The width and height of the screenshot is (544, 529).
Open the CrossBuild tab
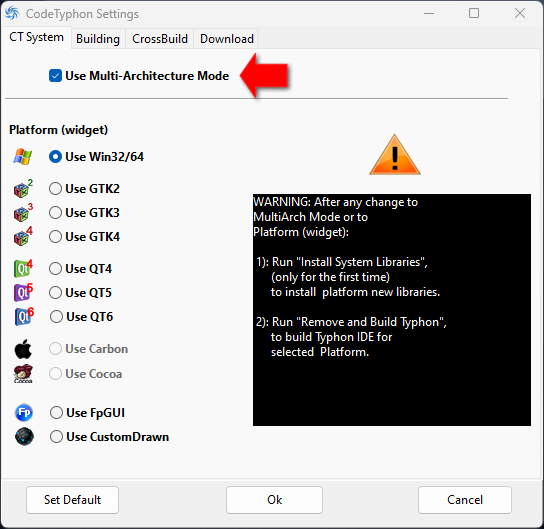point(160,39)
